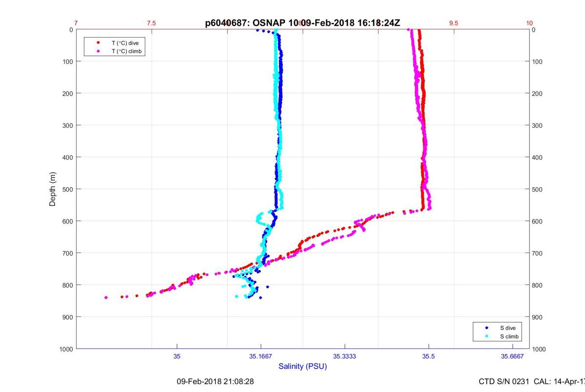Click the 500 tick on right depth axis

[x=538, y=189]
